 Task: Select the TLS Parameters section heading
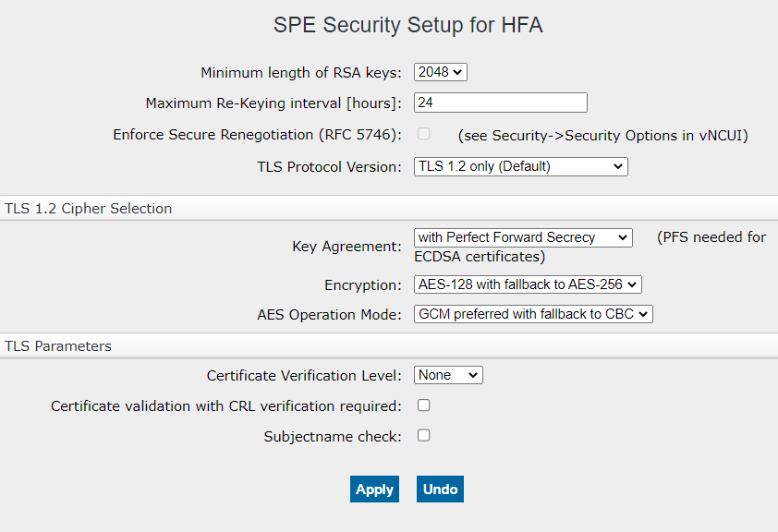pyautogui.click(x=58, y=346)
